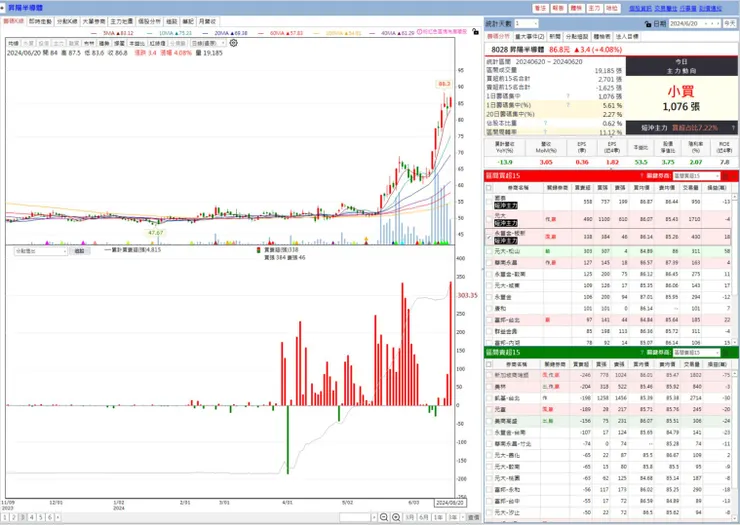Click the red 主力 button in title bar
This screenshot has height=525, width=740.
click(594, 8)
